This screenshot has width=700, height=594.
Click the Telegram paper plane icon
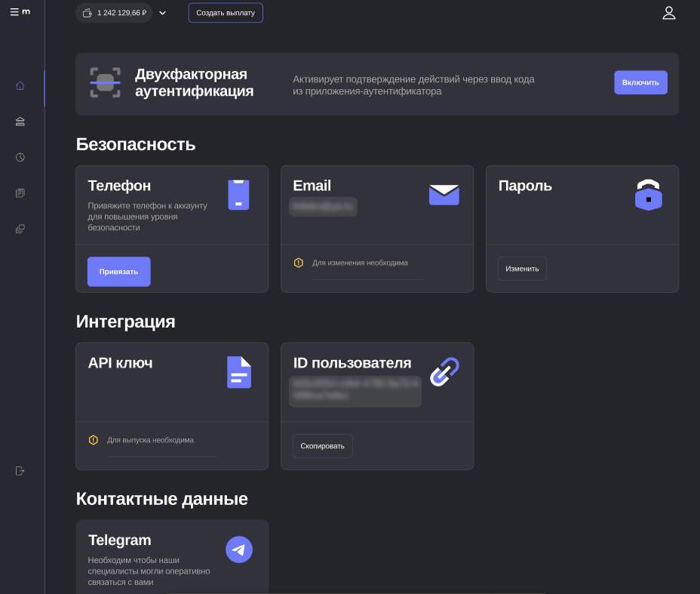239,549
